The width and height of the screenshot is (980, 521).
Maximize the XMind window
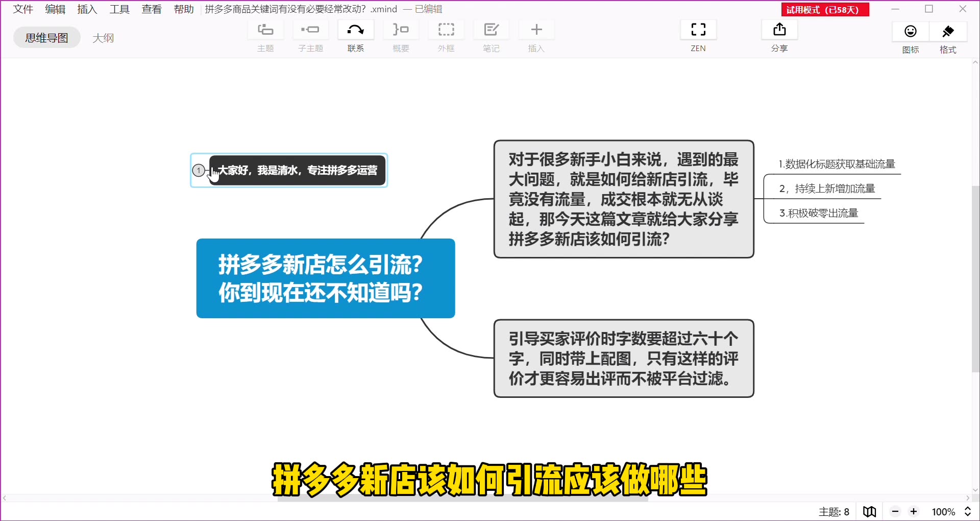[929, 9]
